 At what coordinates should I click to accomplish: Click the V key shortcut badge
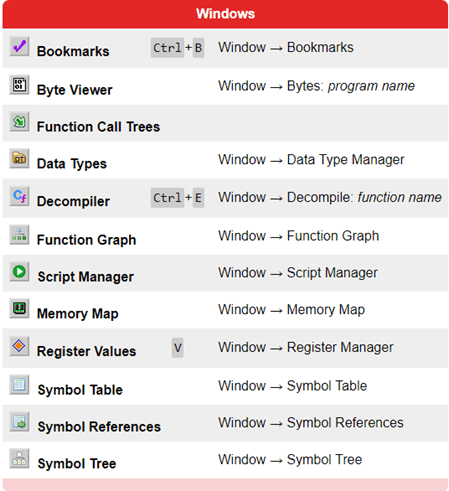pos(178,348)
